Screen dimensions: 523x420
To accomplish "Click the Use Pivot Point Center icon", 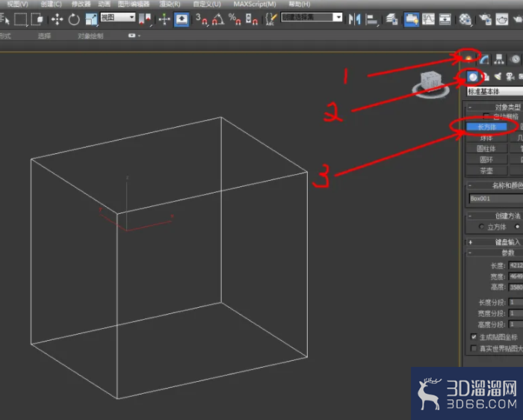I will pyautogui.click(x=145, y=19).
